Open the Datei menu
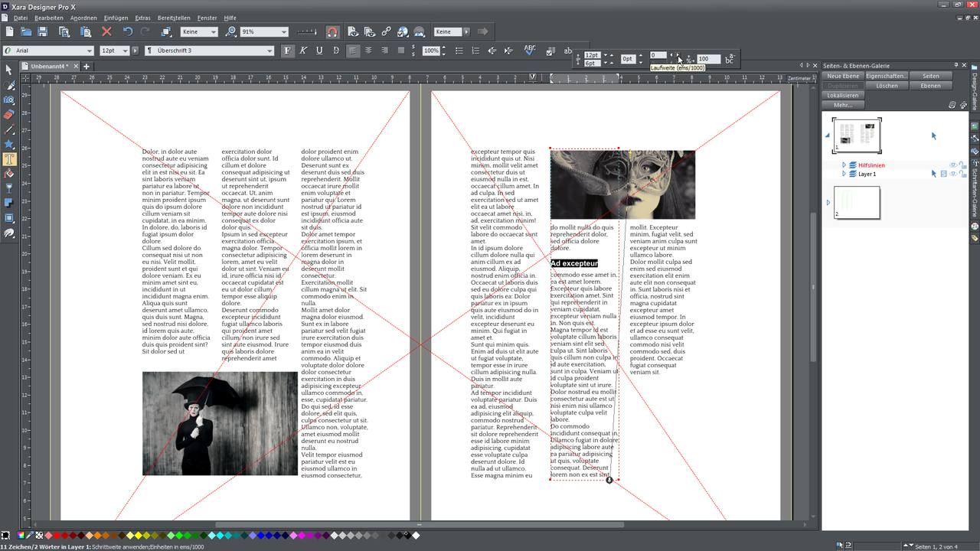The height and width of the screenshot is (551, 980). coord(20,18)
